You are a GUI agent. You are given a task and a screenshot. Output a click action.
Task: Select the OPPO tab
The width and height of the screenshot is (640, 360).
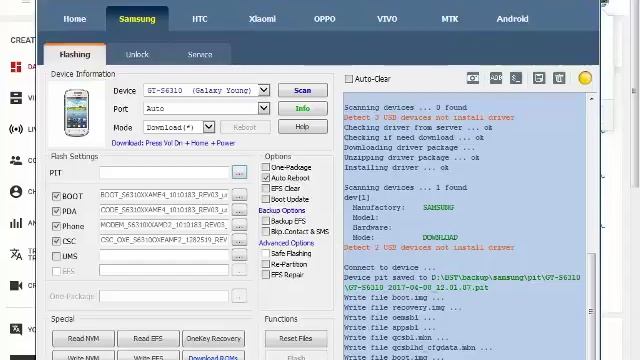point(325,19)
